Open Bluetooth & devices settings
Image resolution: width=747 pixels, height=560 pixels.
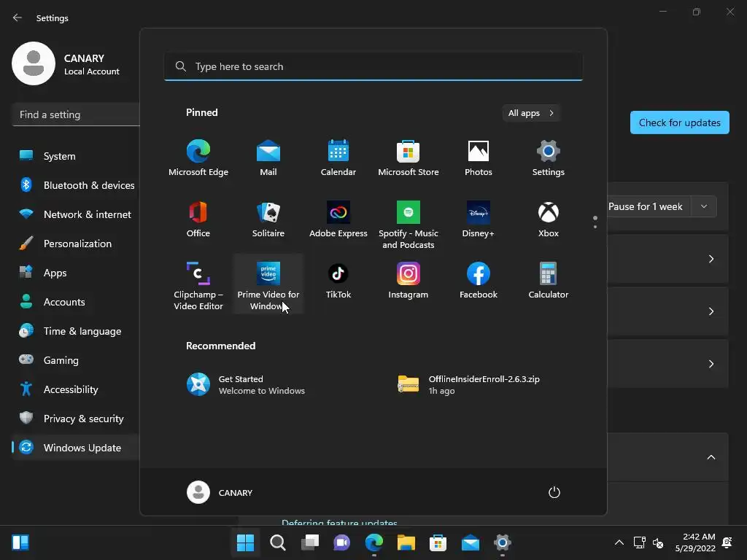click(75, 185)
